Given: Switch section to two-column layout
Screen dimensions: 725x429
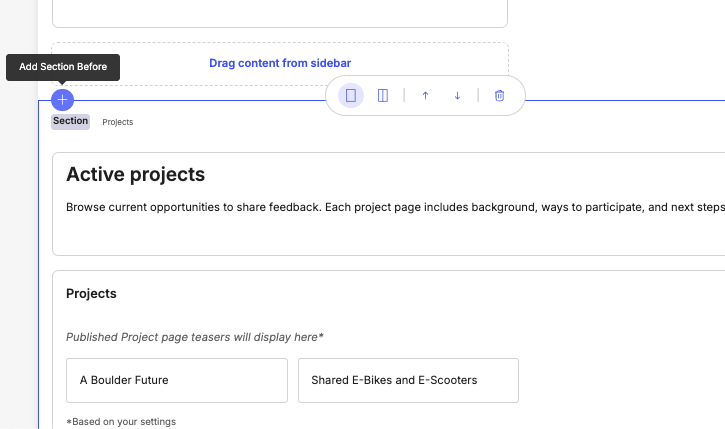Looking at the screenshot, I should click(x=382, y=96).
